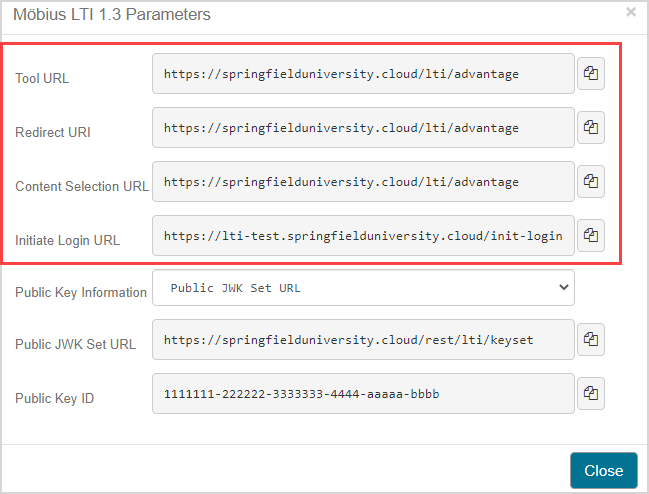
Task: Copy the Public Key ID value
Action: 591,393
